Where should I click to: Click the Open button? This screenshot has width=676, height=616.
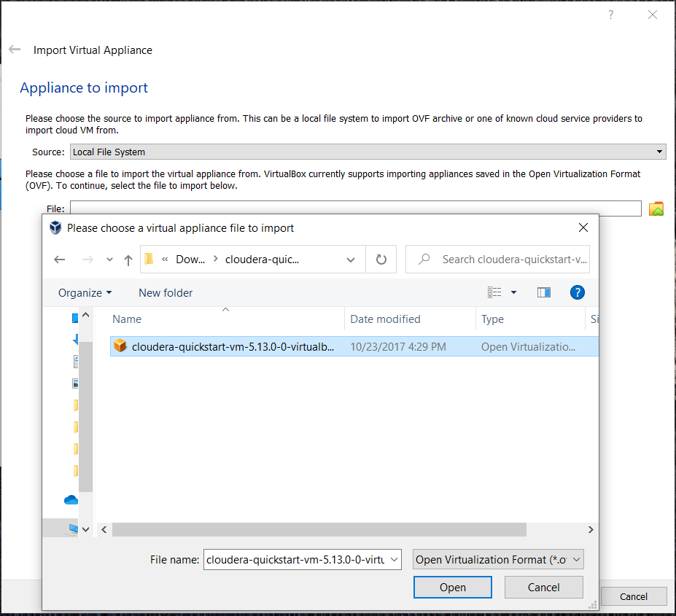pos(452,587)
